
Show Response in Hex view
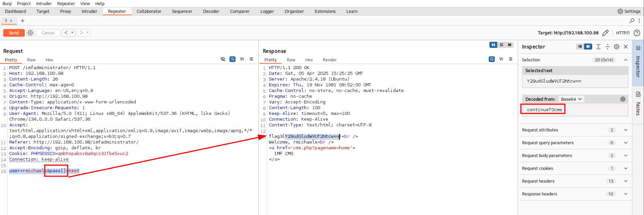coord(309,60)
